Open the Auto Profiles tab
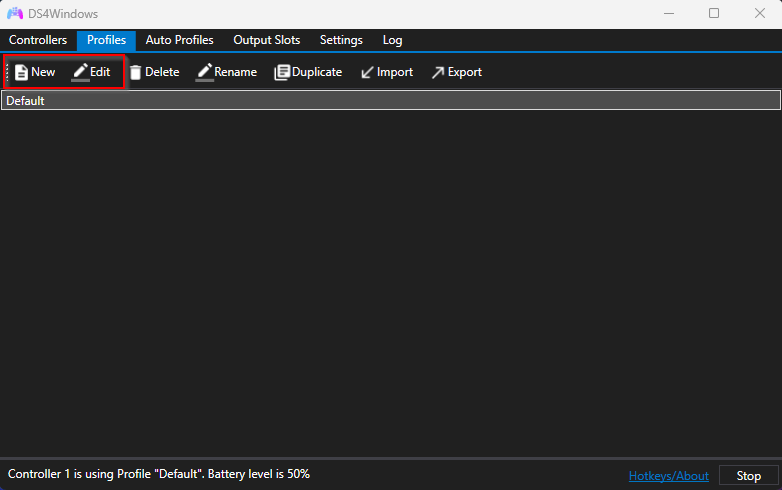This screenshot has height=490, width=782. [x=180, y=40]
